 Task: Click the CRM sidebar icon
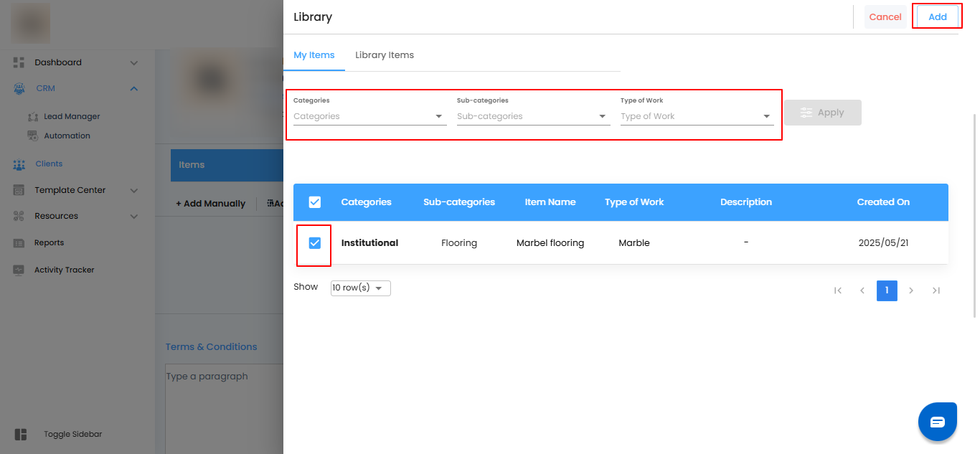coord(19,88)
